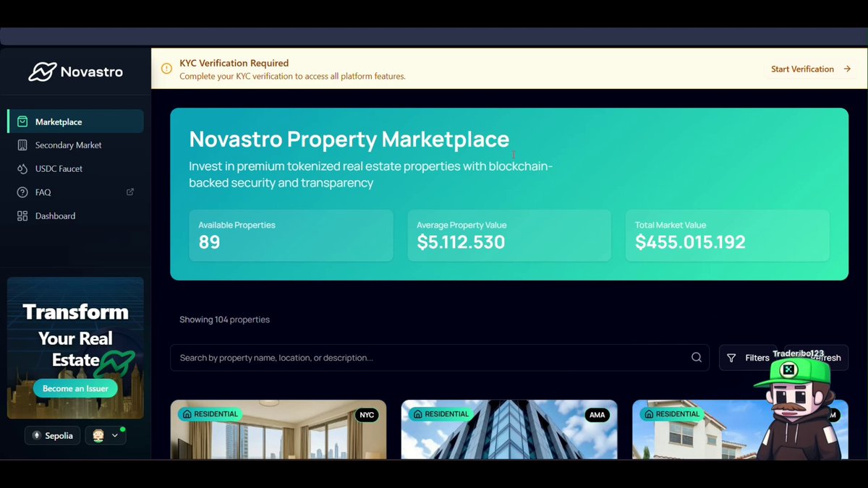Focus the property search field
Image resolution: width=868 pixels, height=488 pixels.
pos(440,357)
